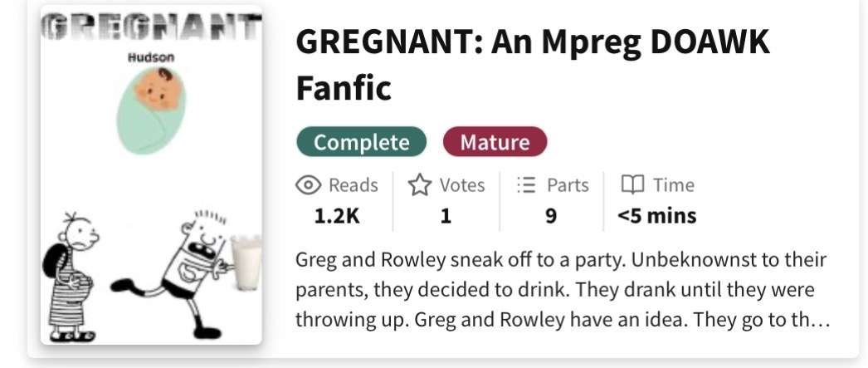
Task: Click the vote count number 1
Action: pos(446,217)
